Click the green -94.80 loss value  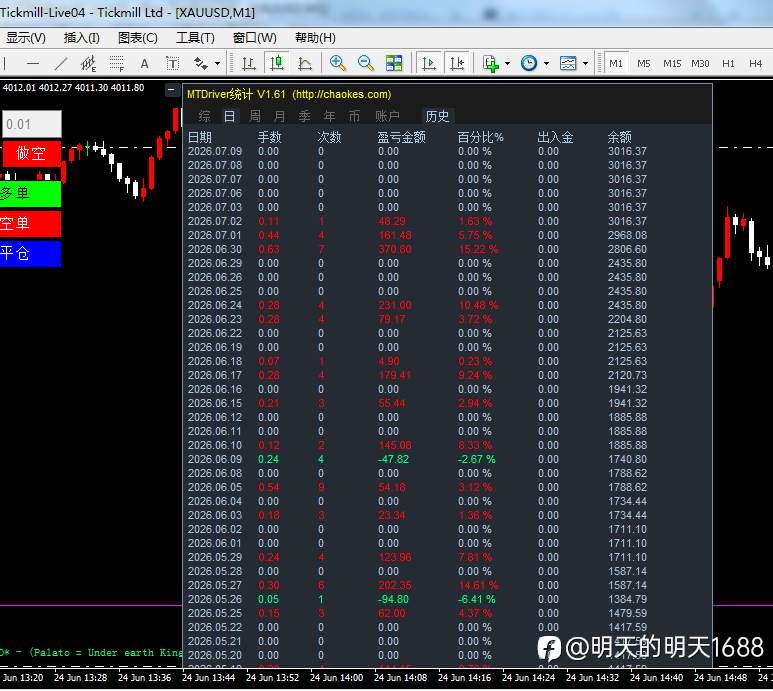tap(393, 599)
